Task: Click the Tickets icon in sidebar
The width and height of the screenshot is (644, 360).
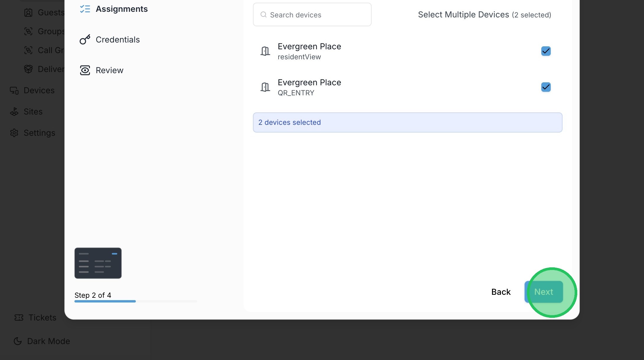Action: point(19,318)
